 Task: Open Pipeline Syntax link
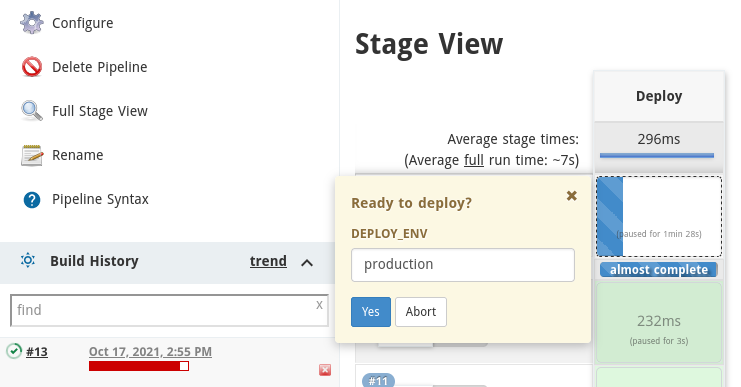click(100, 199)
